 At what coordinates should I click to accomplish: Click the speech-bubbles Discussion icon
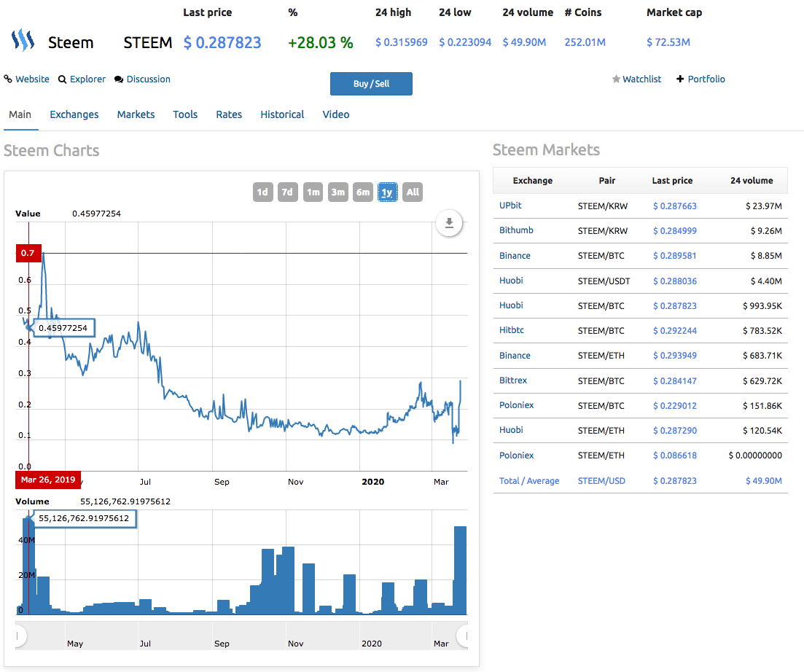click(119, 79)
